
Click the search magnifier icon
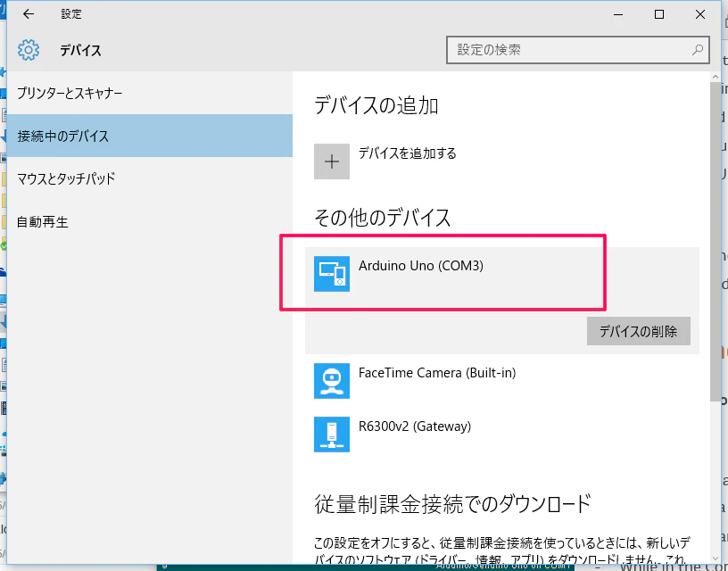pos(697,50)
